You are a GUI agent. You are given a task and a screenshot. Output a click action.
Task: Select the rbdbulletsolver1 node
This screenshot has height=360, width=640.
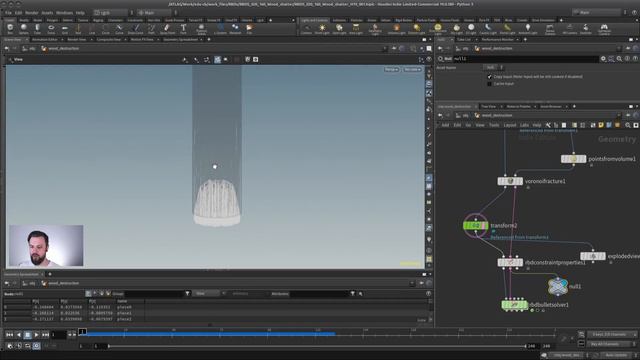(514, 305)
